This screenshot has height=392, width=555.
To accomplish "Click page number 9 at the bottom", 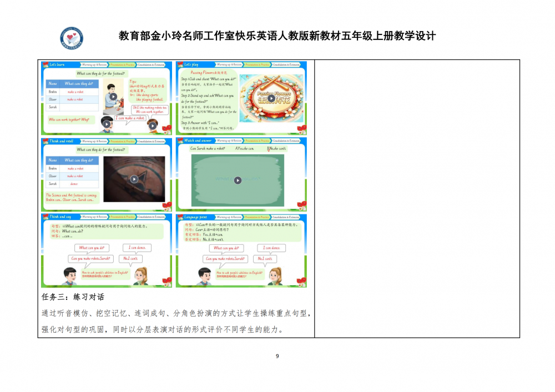I will pos(277,356).
